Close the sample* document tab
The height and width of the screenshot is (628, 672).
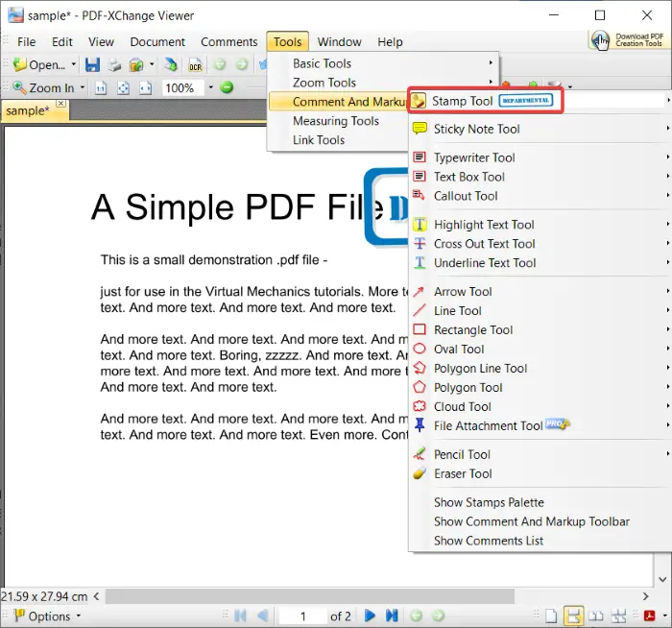click(61, 104)
